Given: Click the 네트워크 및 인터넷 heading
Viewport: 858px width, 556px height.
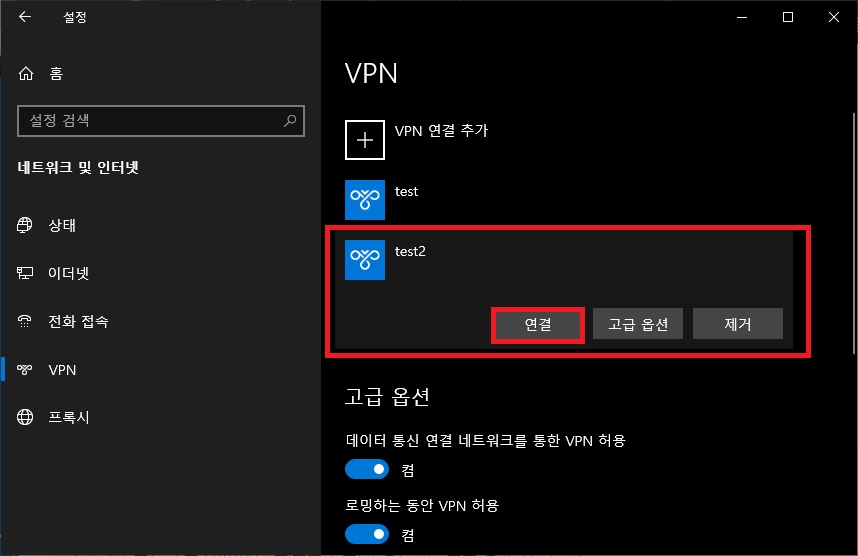Looking at the screenshot, I should [78, 167].
